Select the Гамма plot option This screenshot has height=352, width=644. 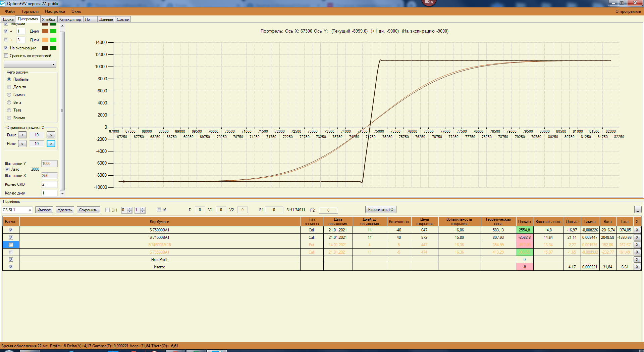click(x=9, y=95)
